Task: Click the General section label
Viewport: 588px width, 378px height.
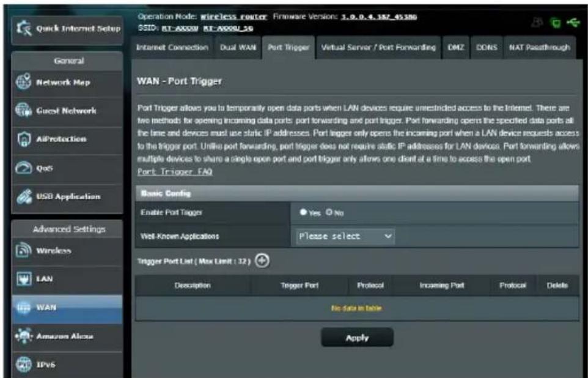Action: [68, 61]
